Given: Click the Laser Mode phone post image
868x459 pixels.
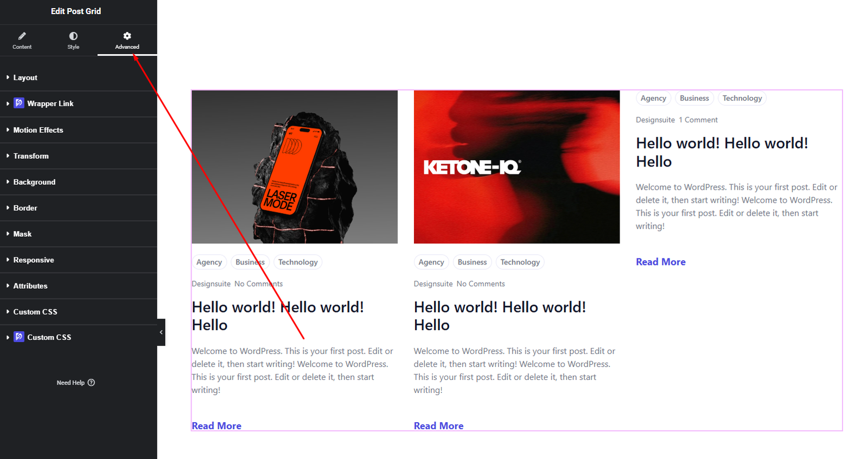Looking at the screenshot, I should click(295, 167).
